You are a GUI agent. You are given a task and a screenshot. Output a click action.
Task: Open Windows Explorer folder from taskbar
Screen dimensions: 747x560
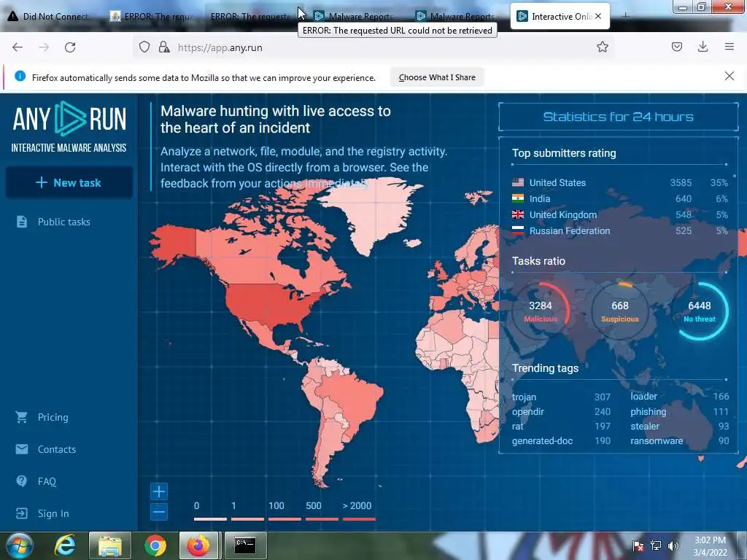110,545
